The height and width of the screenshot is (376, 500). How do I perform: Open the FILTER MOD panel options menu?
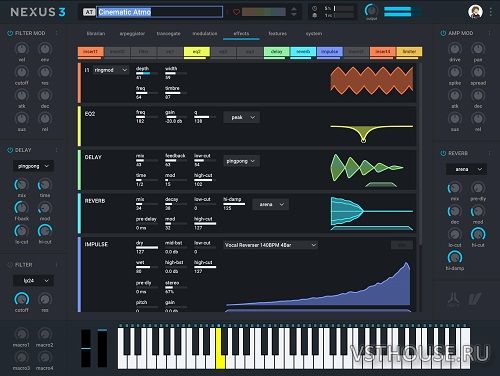[57, 33]
